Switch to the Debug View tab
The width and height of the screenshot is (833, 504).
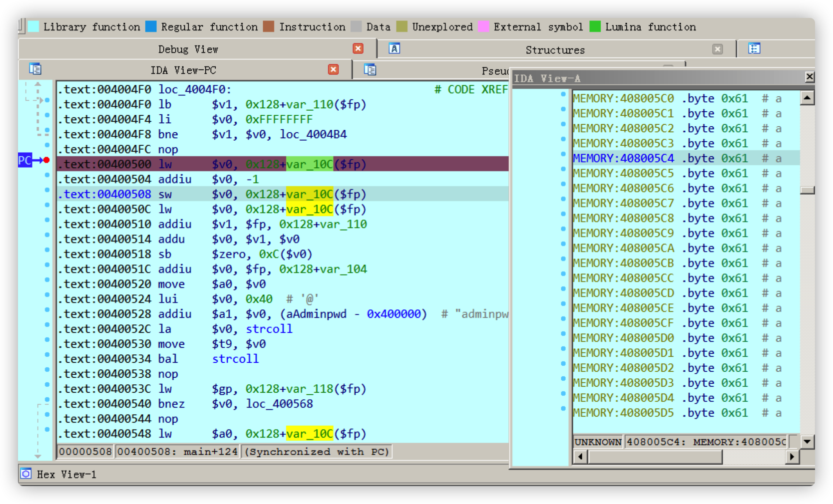pos(188,49)
